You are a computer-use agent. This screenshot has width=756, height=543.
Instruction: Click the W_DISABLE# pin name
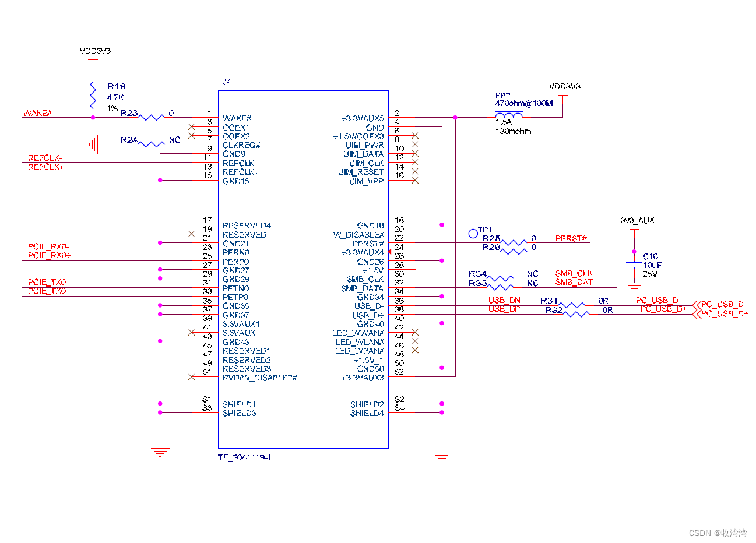click(x=358, y=235)
